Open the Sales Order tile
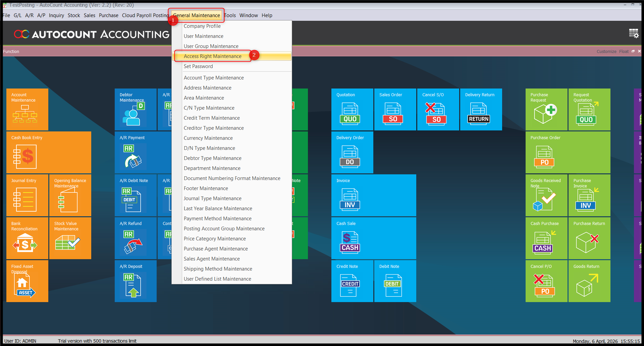The image size is (644, 346). point(395,109)
